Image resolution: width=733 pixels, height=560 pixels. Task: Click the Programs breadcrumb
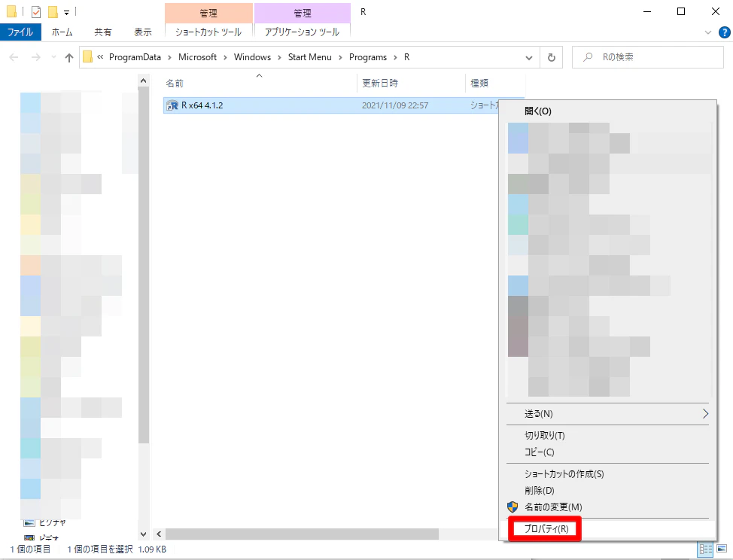(x=368, y=57)
